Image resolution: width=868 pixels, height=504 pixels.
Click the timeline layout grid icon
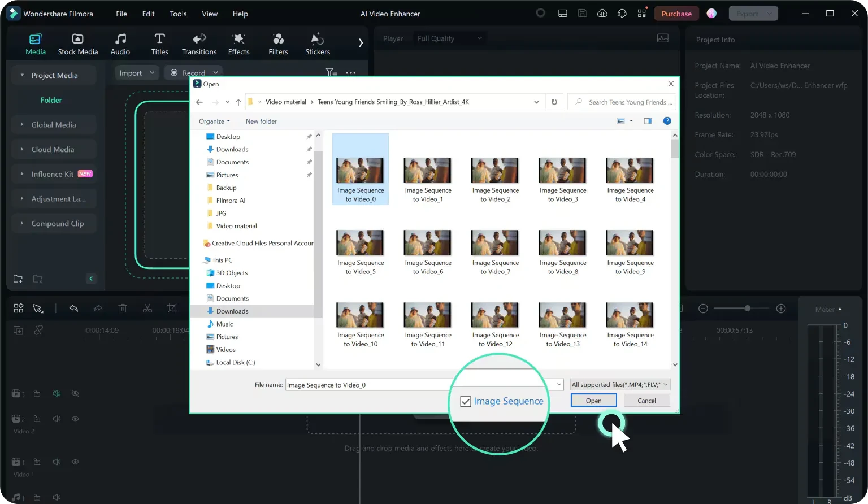click(19, 309)
